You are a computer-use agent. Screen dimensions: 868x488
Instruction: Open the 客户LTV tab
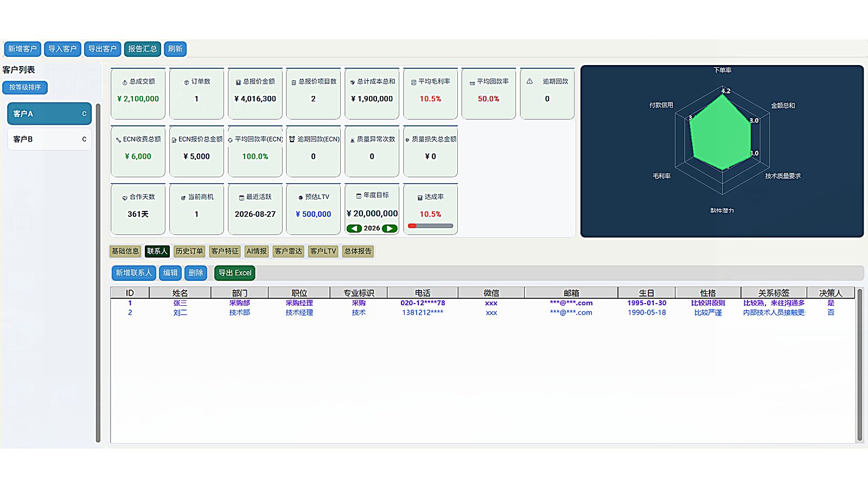(323, 251)
